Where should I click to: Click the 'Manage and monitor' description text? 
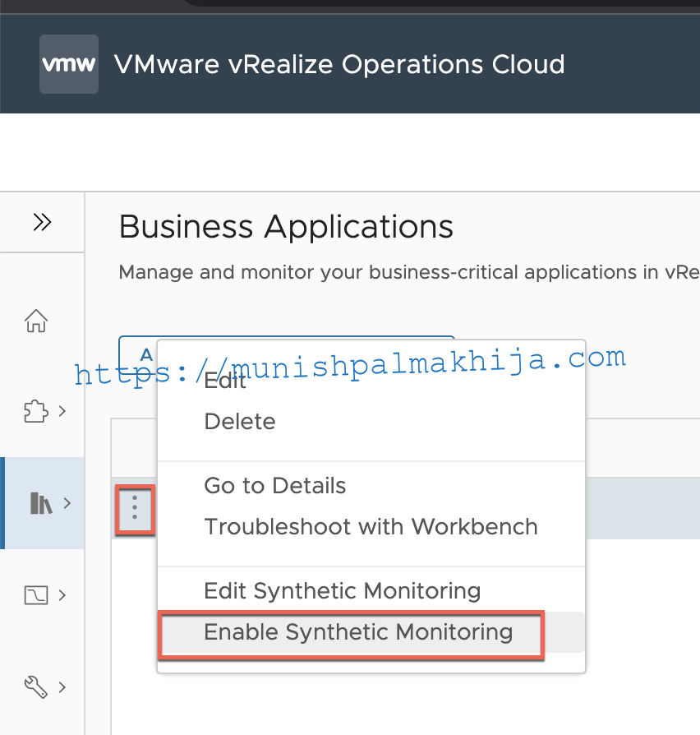(x=409, y=272)
